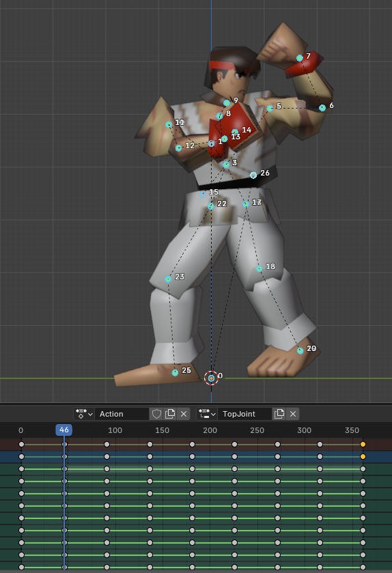Unassign the TopJoint slot with X
The image size is (392, 573).
point(293,414)
